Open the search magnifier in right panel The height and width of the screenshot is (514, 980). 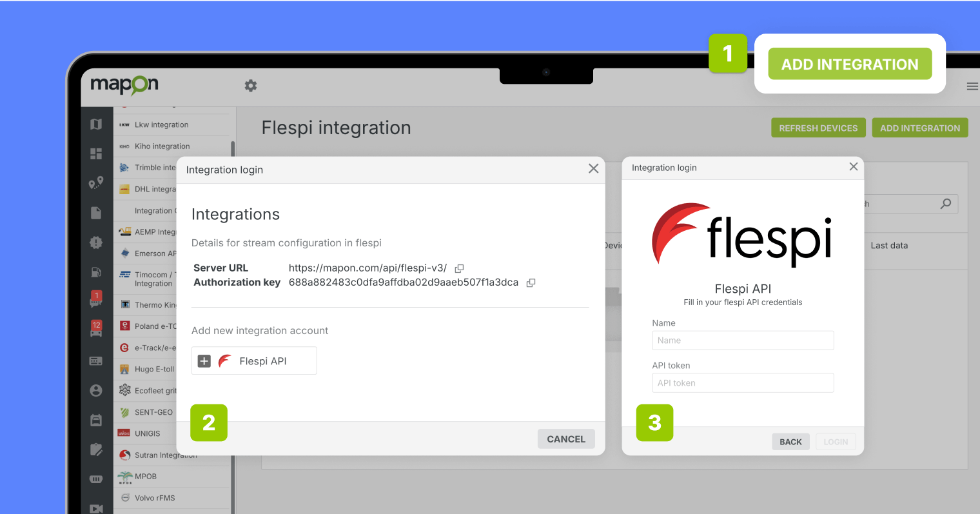[x=946, y=204]
